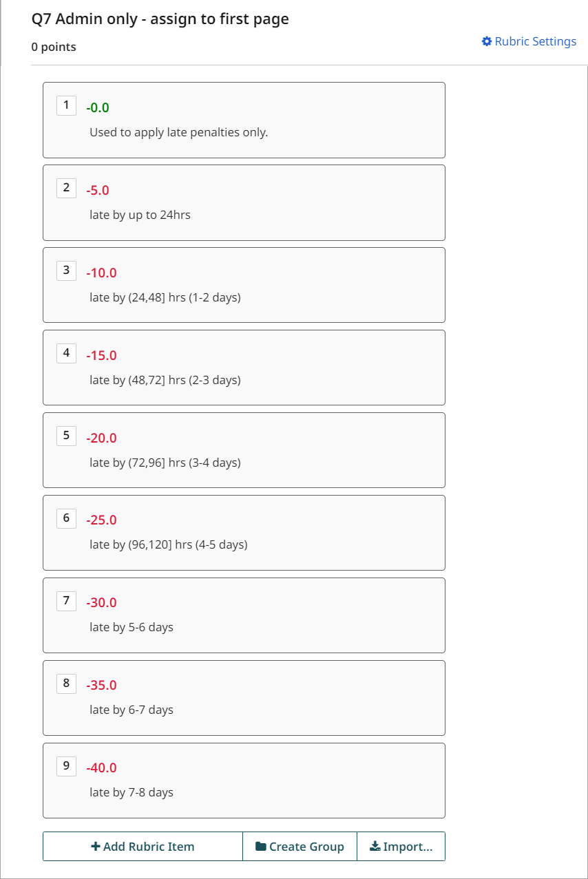This screenshot has width=588, height=879.
Task: Toggle rubric item number 3
Action: click(x=66, y=271)
